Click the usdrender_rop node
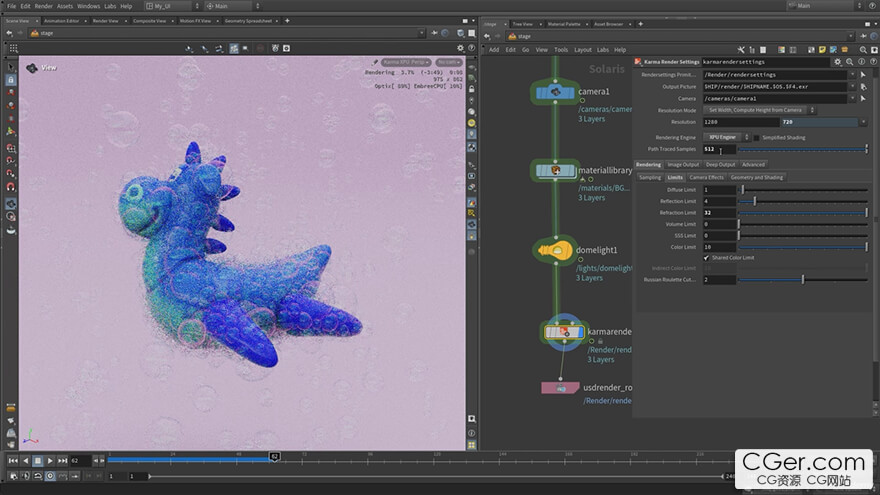The width and height of the screenshot is (880, 495). pyautogui.click(x=560, y=387)
